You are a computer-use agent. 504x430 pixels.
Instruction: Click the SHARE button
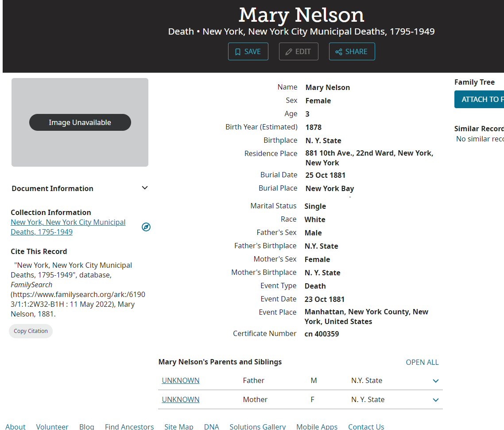click(352, 51)
